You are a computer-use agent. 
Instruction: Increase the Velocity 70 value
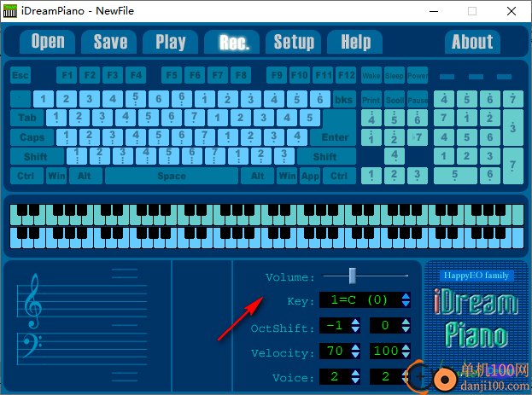[x=355, y=347]
